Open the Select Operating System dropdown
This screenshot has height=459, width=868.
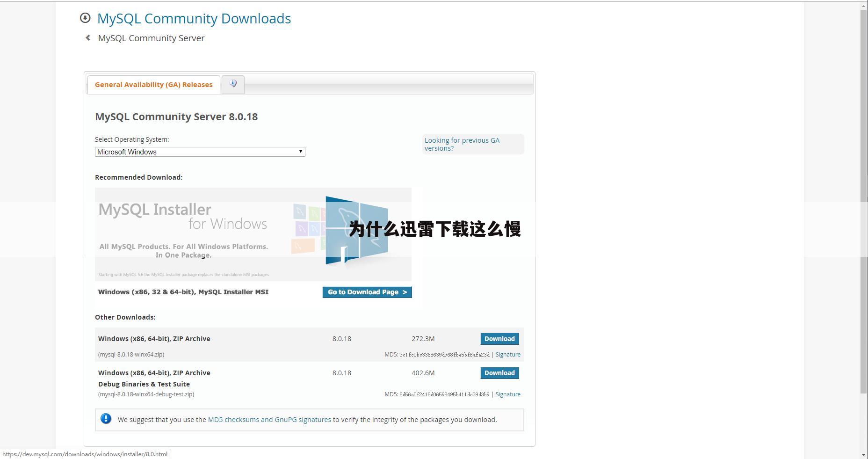point(200,152)
